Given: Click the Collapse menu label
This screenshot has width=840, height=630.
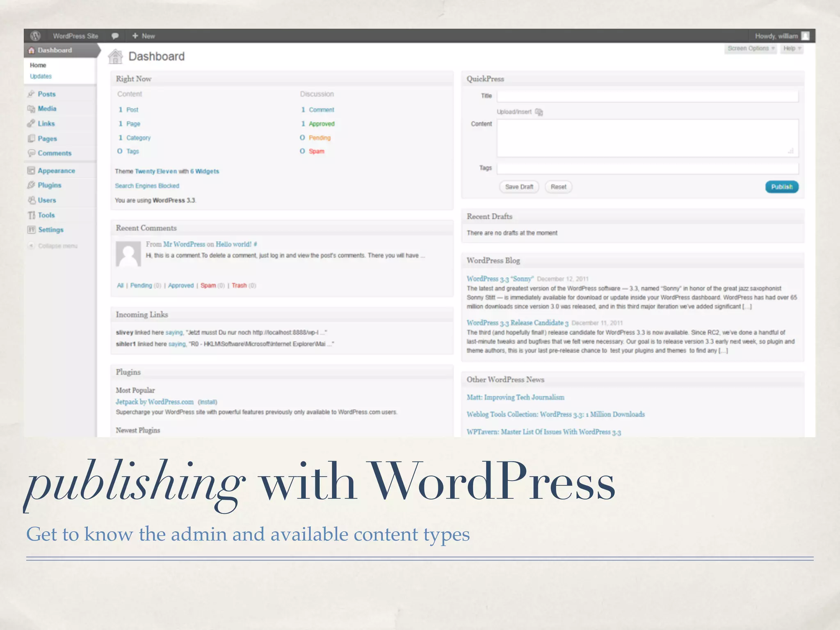Looking at the screenshot, I should (x=58, y=246).
